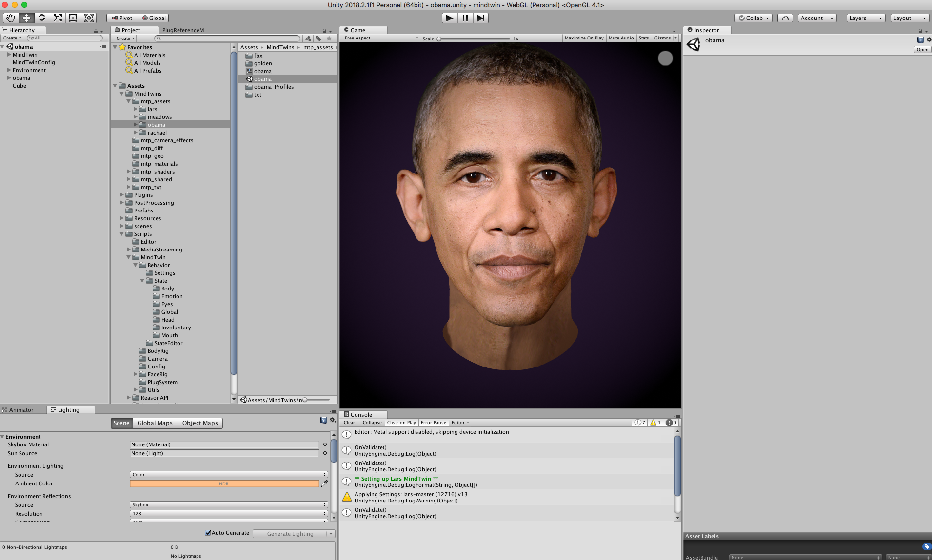This screenshot has height=560, width=932.
Task: Open the Gizmos dropdown
Action: pyautogui.click(x=665, y=38)
